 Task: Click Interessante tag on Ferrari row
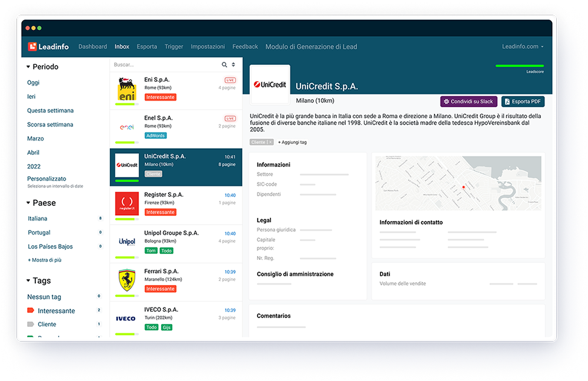[x=161, y=289]
